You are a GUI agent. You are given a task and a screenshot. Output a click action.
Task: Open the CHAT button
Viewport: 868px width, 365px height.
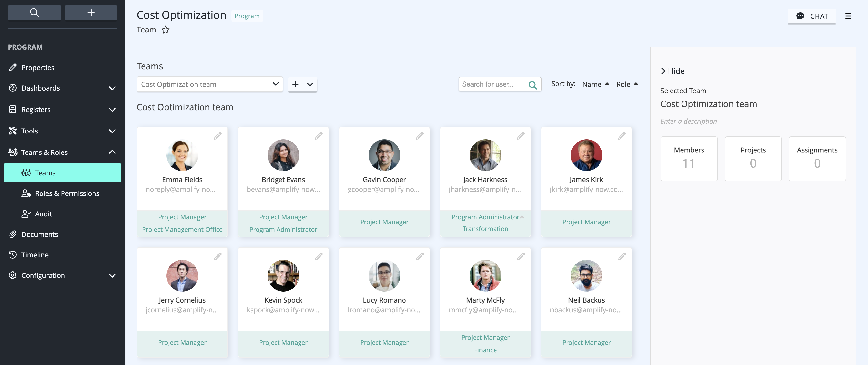(811, 16)
